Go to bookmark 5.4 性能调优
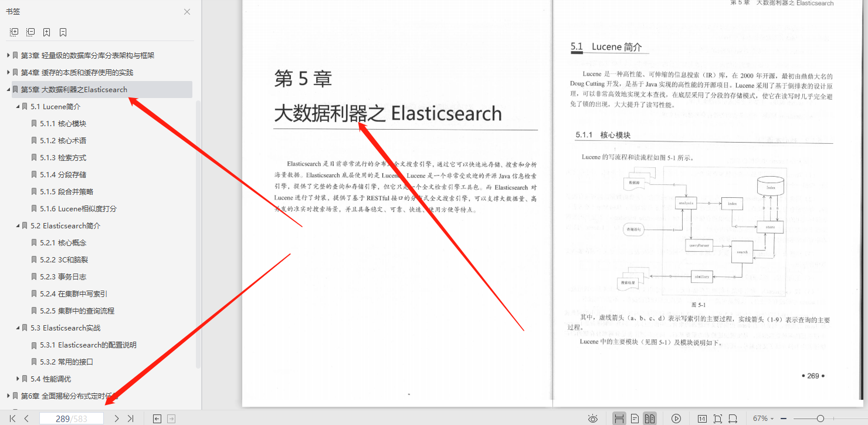 click(51, 379)
